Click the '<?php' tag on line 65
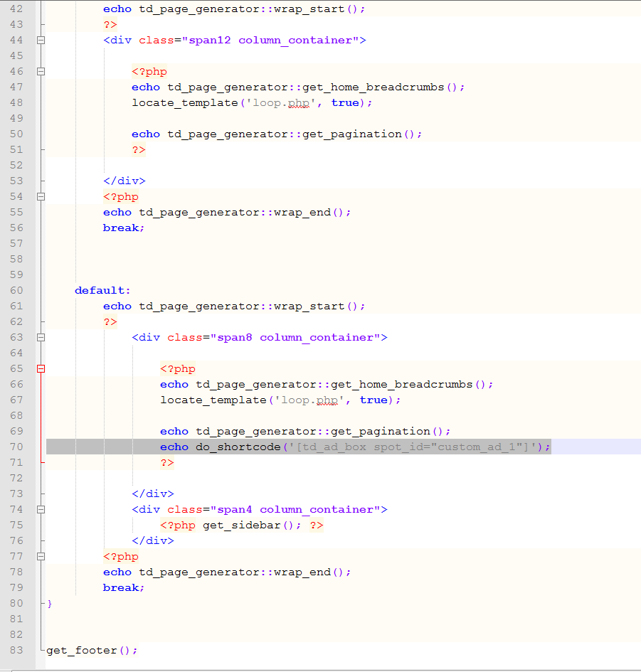This screenshot has width=641, height=672. tap(178, 369)
